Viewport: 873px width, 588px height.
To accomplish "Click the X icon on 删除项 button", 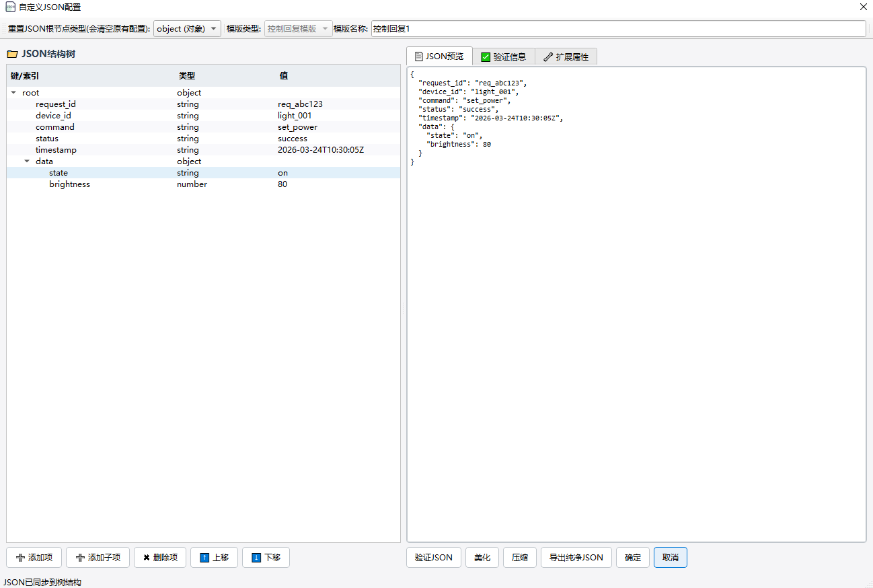I will (146, 558).
